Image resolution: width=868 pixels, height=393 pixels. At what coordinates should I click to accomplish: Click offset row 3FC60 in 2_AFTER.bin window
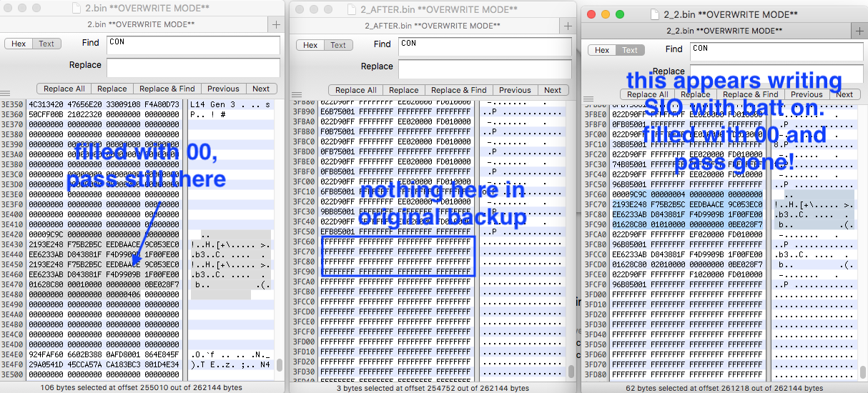pyautogui.click(x=305, y=242)
